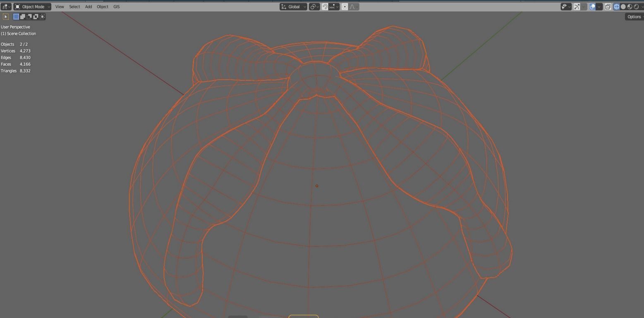Click the 'User Perspective' text
Viewport: 644px width, 318px height.
15,27
